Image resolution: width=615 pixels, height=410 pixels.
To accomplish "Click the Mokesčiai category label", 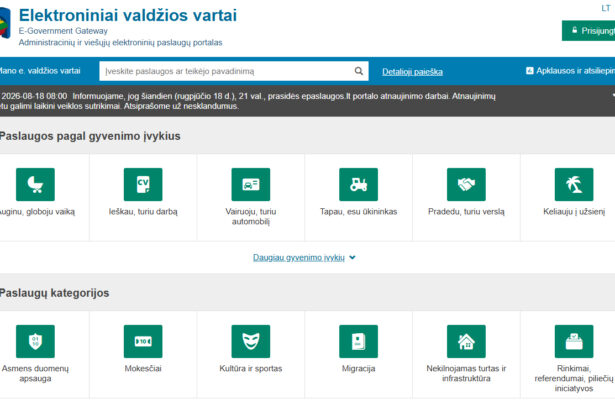I will pos(143,368).
